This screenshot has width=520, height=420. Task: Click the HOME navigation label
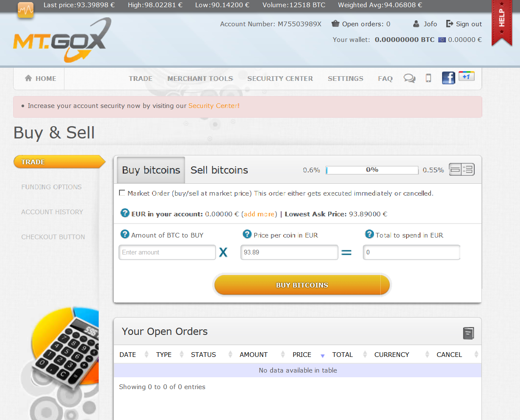(46, 79)
